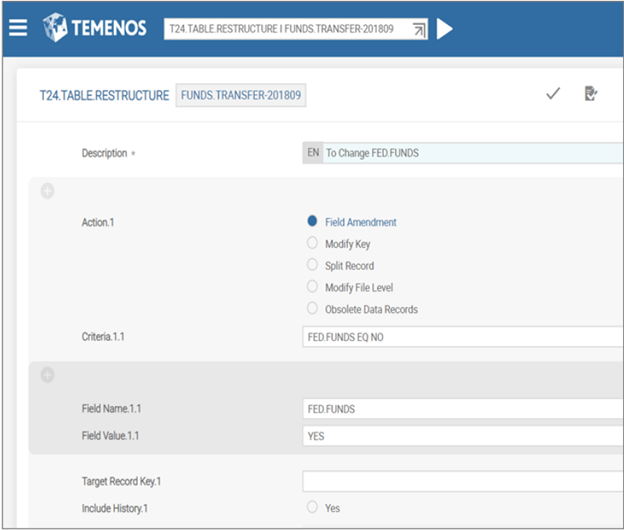Click the Field Value.1.1 field containing YES
The width and height of the screenshot is (624, 530).
tap(462, 436)
